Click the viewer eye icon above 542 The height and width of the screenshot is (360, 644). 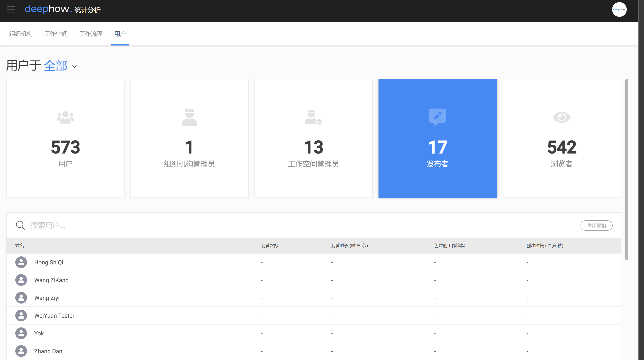(562, 117)
